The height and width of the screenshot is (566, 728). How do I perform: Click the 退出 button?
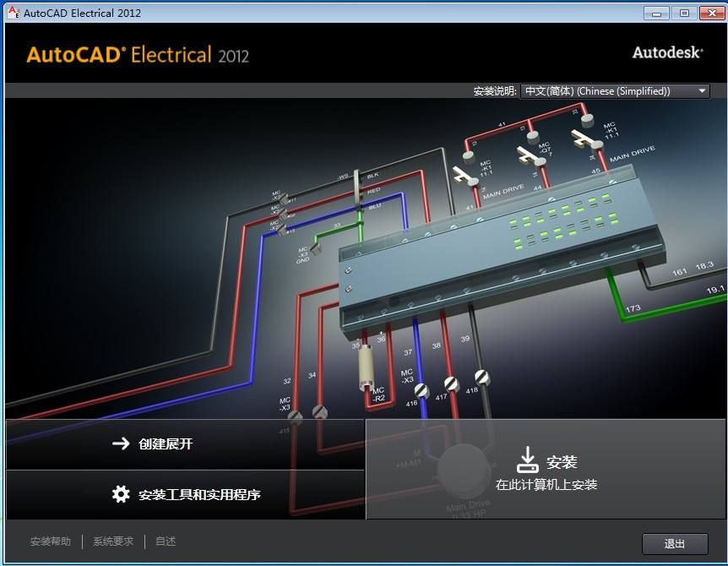pos(675,544)
